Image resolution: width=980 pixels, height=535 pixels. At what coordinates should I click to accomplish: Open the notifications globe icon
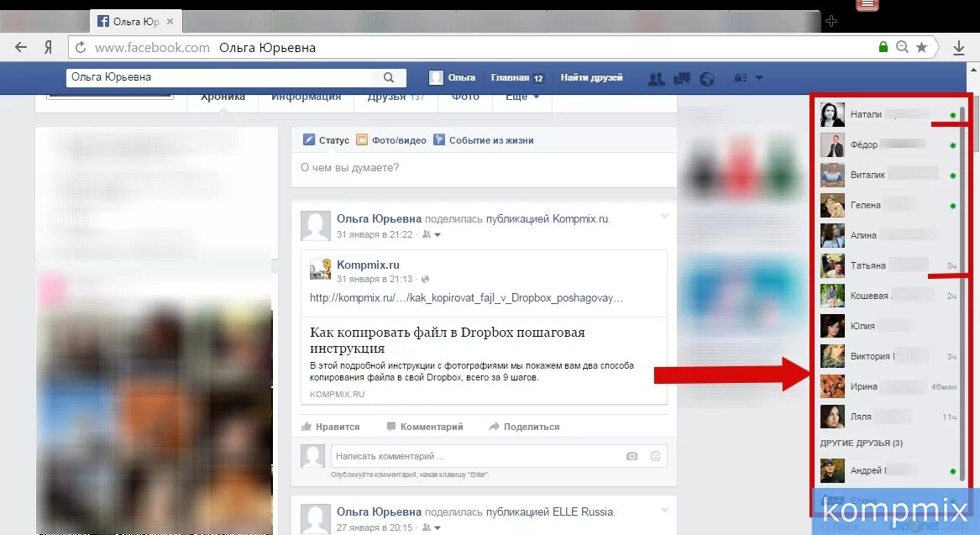[x=707, y=79]
